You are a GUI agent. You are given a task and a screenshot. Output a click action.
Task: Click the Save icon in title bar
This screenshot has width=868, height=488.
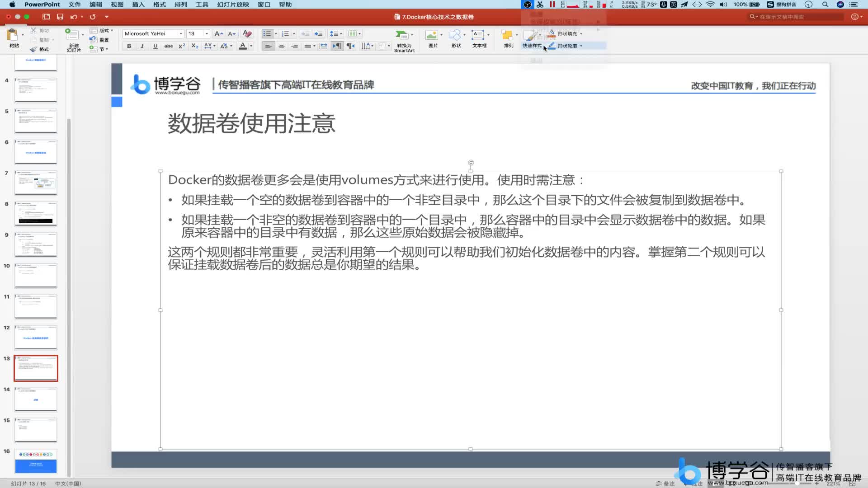point(60,17)
